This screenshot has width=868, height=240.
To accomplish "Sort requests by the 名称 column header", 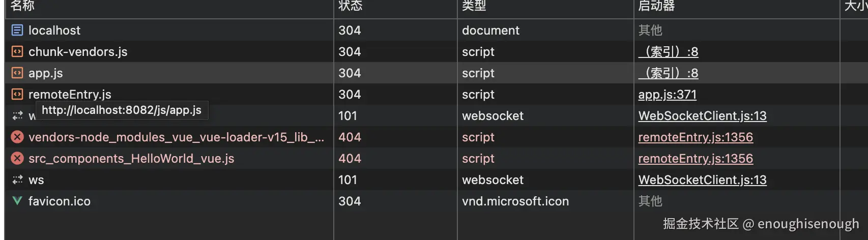I will pos(23,6).
